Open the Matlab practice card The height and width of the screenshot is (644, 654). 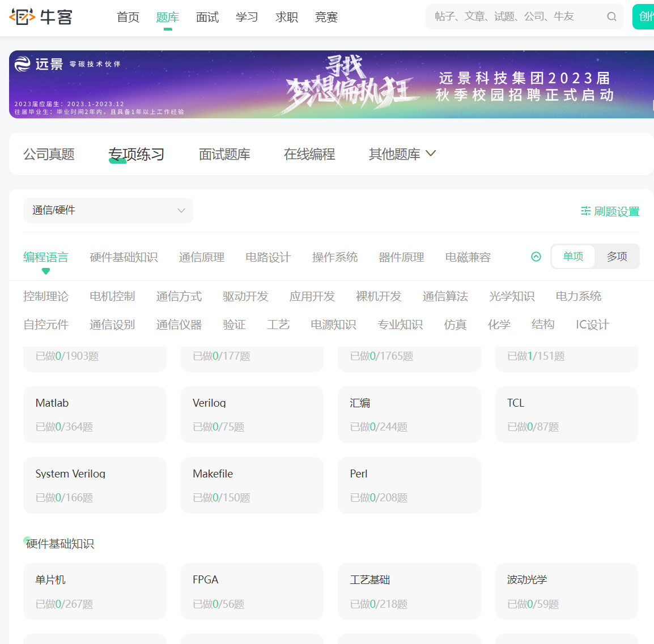(95, 415)
